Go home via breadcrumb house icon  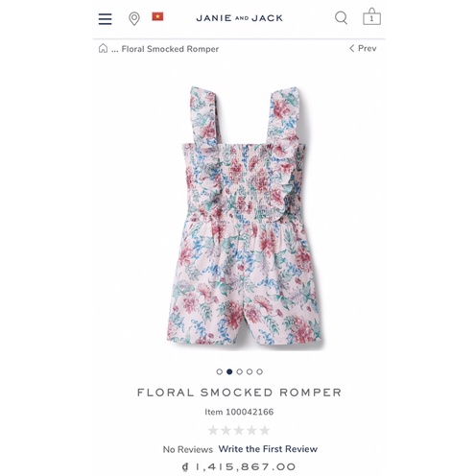(103, 48)
